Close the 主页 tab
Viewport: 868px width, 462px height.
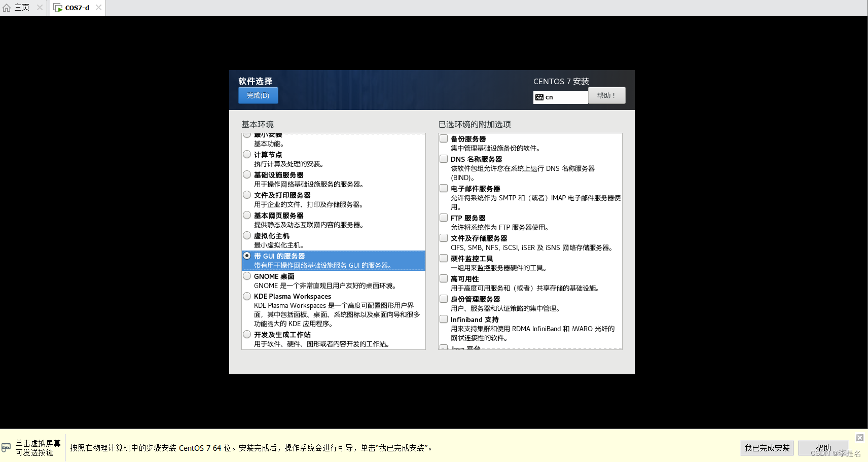tap(40, 8)
